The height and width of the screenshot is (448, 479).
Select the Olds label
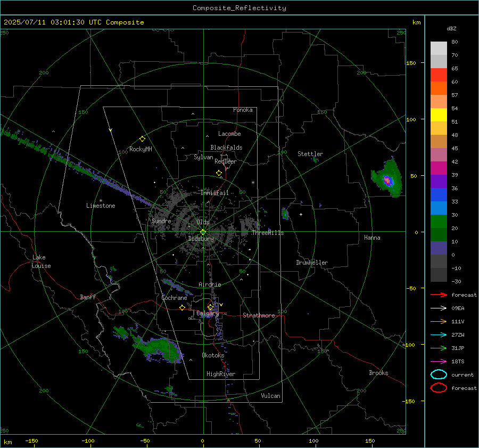coord(203,222)
